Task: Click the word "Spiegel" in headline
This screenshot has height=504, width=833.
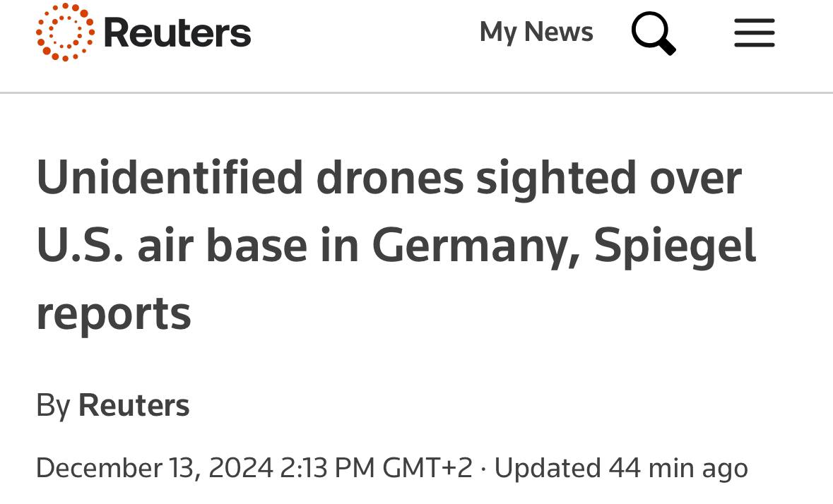Action: coord(675,246)
